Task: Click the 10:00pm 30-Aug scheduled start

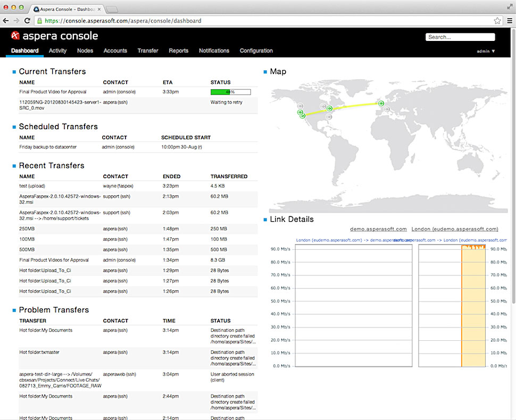Action: pos(181,147)
